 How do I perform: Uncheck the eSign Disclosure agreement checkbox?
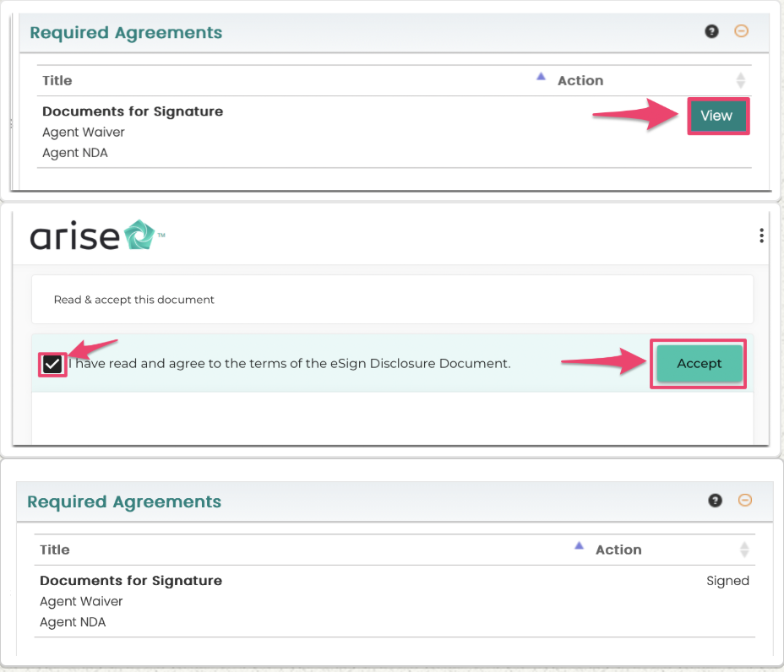[x=52, y=364]
